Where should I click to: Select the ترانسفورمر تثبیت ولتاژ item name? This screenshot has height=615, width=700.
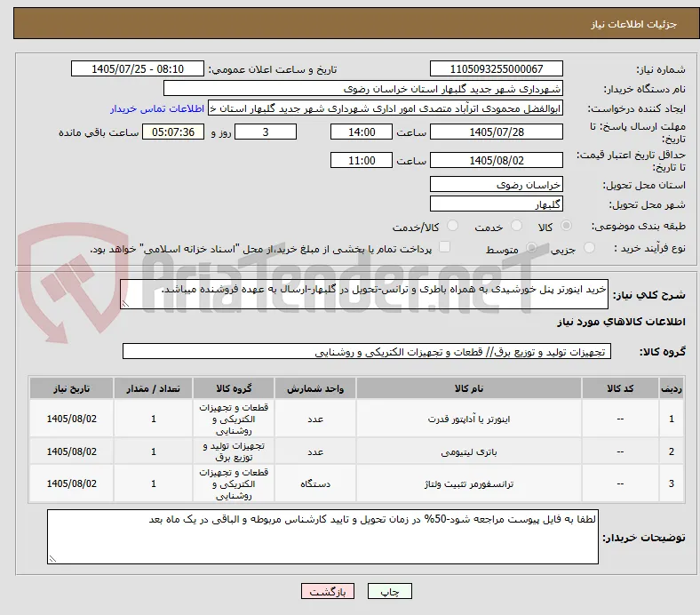pos(469,483)
